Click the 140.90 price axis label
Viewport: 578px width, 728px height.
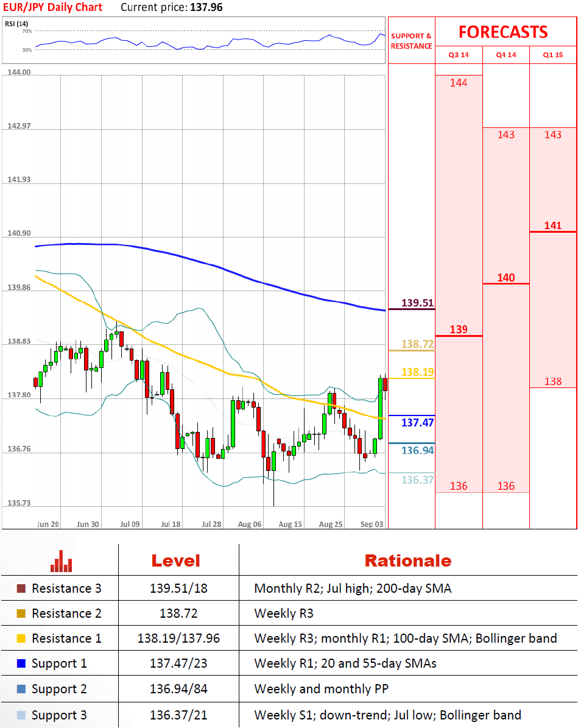point(19,233)
